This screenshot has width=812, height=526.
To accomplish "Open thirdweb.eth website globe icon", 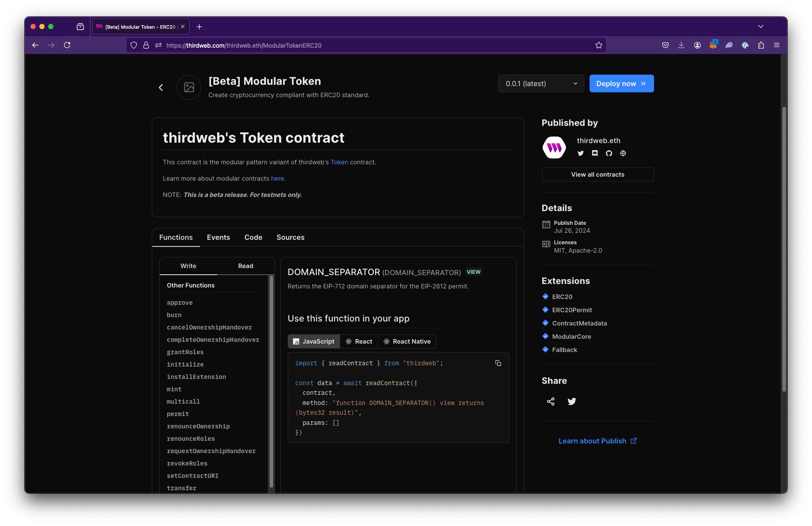I will (623, 153).
